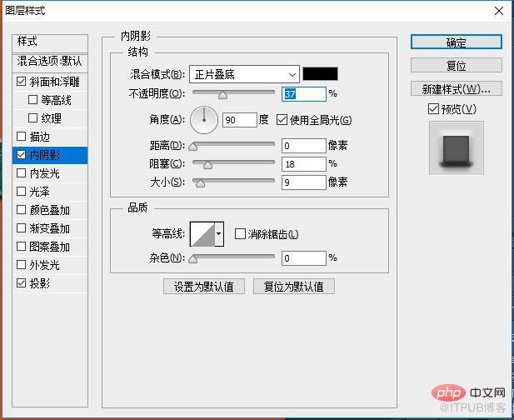The width and height of the screenshot is (514, 420).
Task: Enable the 描边 checkbox
Action: 22,136
